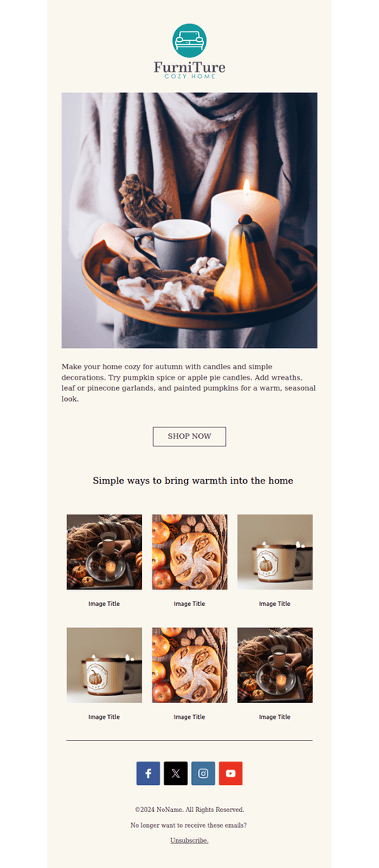
Task: Click Image Title under second-row coffee tray
Action: (275, 716)
